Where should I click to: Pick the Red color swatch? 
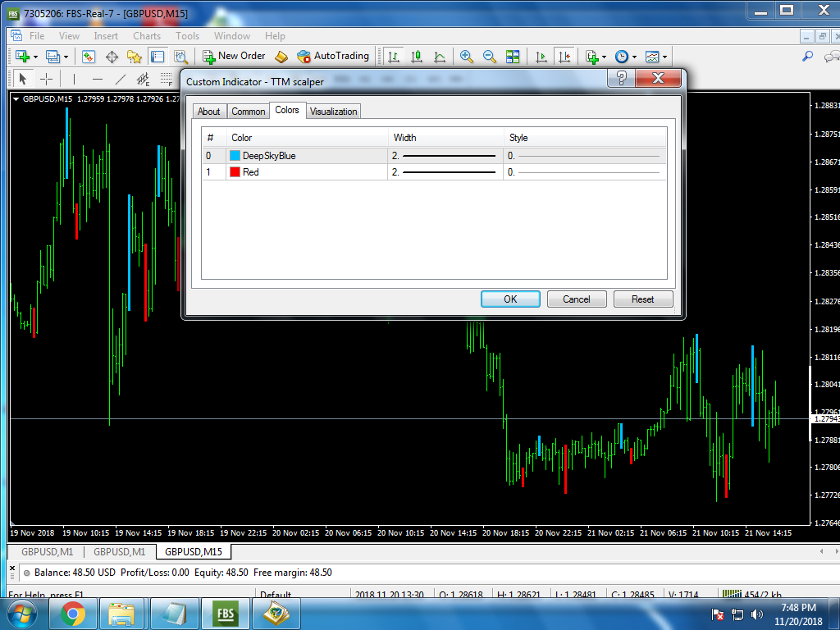[235, 172]
